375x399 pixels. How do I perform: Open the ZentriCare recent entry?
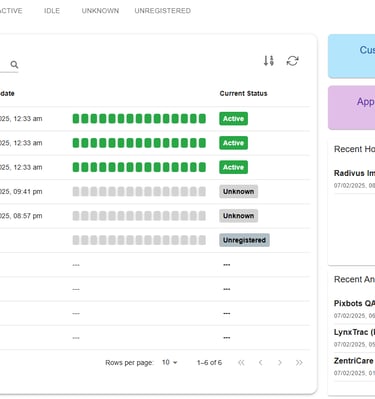click(354, 361)
